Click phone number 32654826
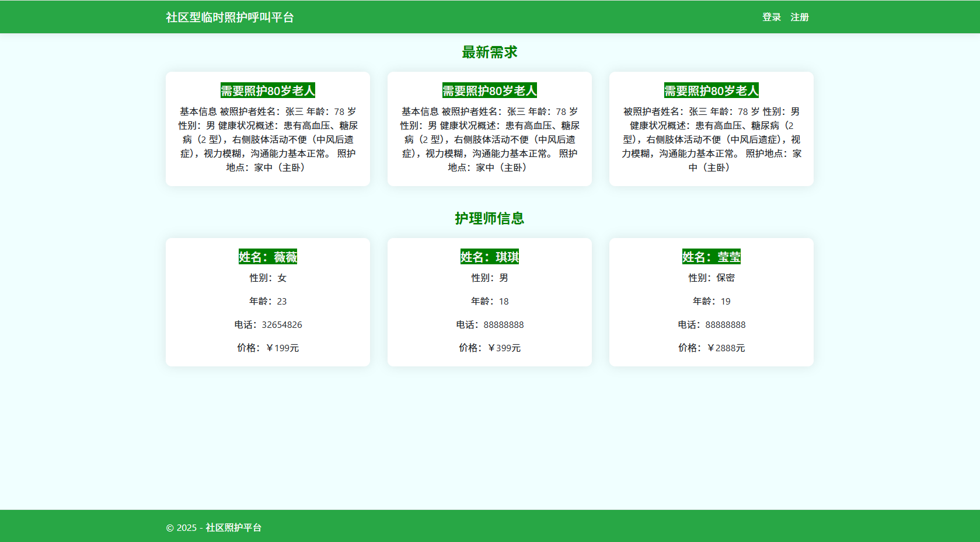 [x=282, y=324]
